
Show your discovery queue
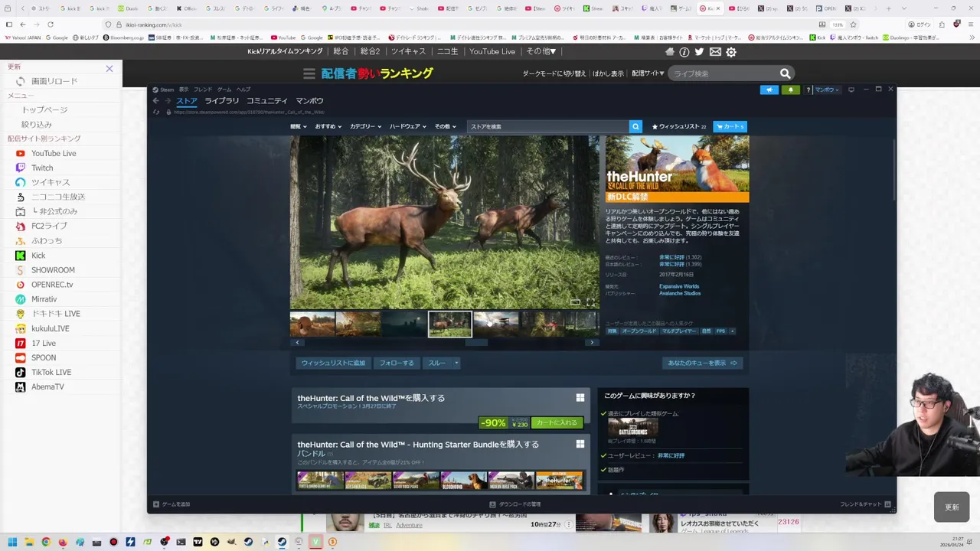(702, 363)
